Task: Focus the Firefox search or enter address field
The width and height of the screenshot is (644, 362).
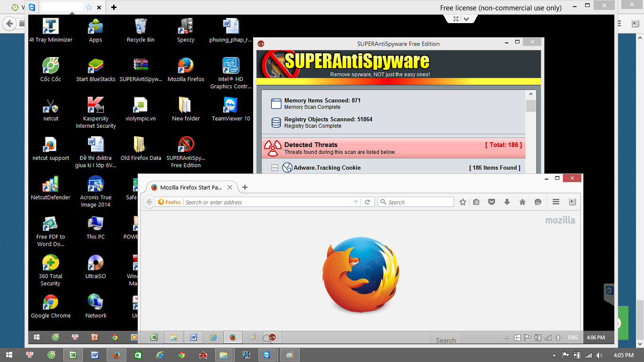Action: coord(269,202)
